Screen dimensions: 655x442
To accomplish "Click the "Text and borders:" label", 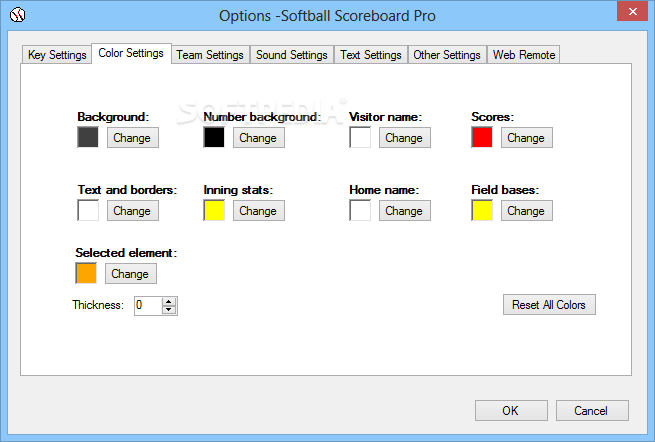I will click(x=127, y=190).
